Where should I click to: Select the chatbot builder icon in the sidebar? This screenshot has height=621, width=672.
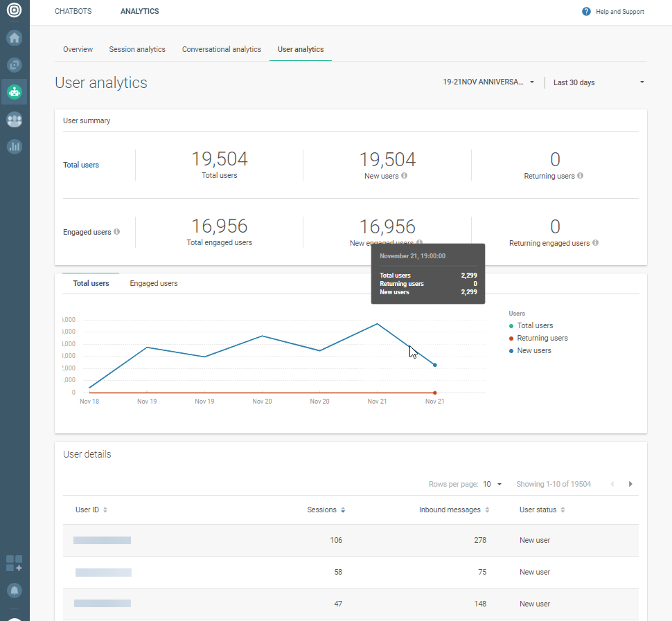pos(14,64)
